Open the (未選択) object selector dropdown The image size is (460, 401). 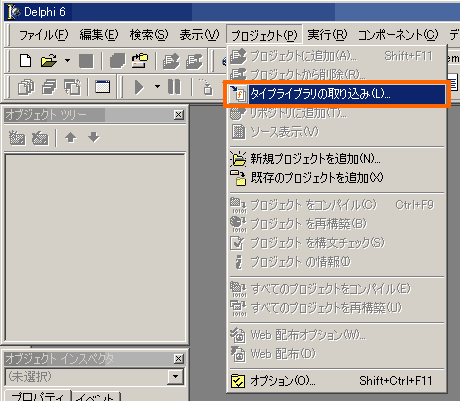[175, 377]
